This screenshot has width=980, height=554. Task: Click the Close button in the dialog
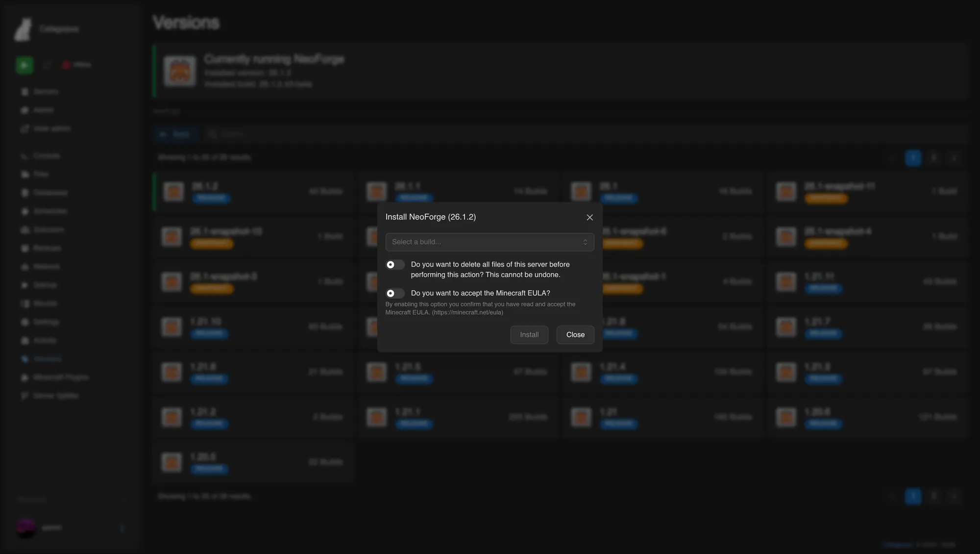pos(575,335)
